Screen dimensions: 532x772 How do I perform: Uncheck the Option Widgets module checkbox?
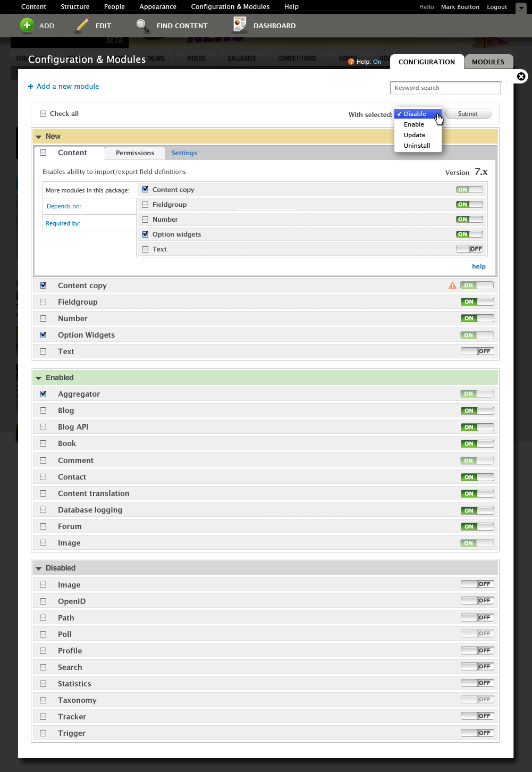tap(43, 335)
